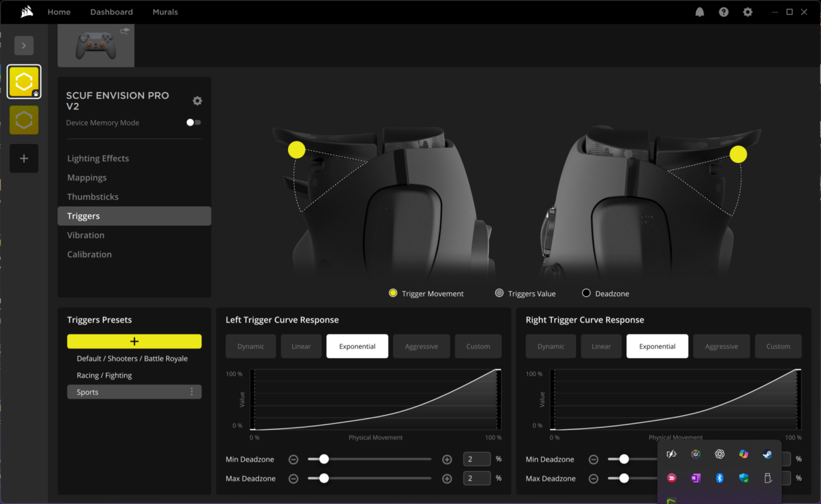Set right trigger curve to Aggressive
The width and height of the screenshot is (821, 504).
(x=721, y=346)
